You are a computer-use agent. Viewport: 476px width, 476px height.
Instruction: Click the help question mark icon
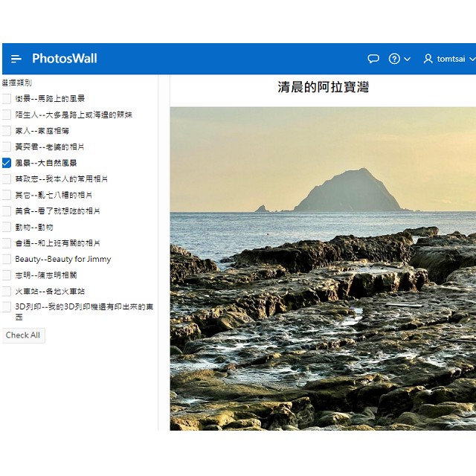pyautogui.click(x=394, y=59)
